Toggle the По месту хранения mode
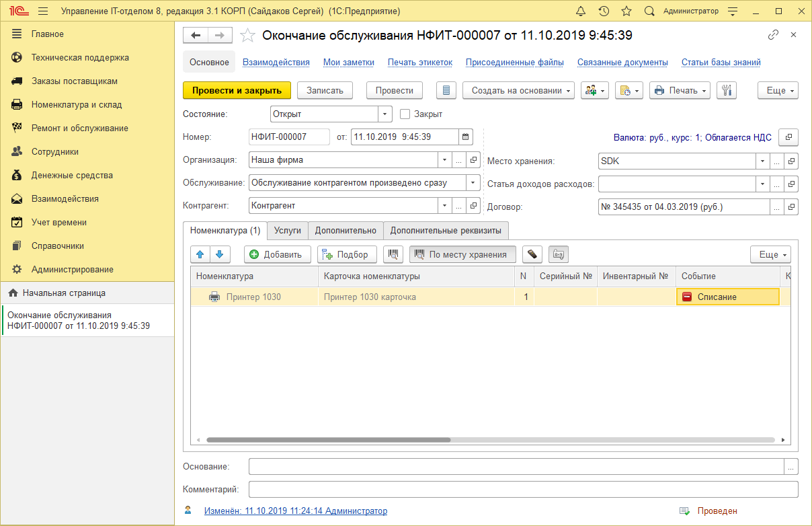 tap(462, 254)
